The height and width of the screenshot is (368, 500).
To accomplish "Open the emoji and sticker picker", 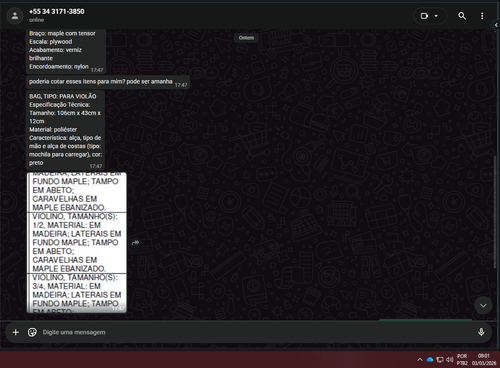I will pyautogui.click(x=32, y=332).
